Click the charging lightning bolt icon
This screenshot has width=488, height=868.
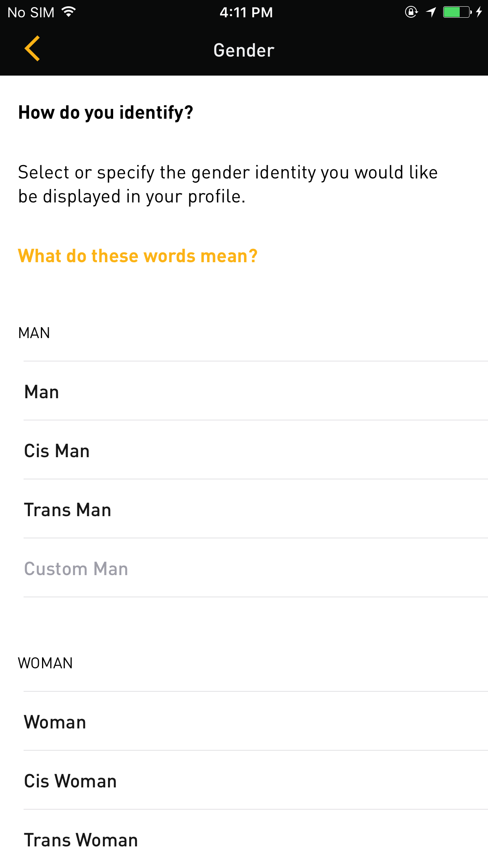479,12
